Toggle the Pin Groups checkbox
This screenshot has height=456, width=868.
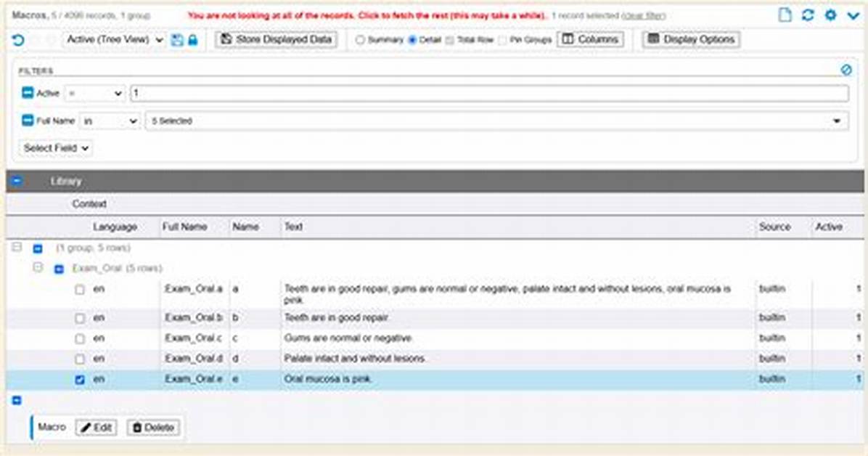tap(503, 40)
